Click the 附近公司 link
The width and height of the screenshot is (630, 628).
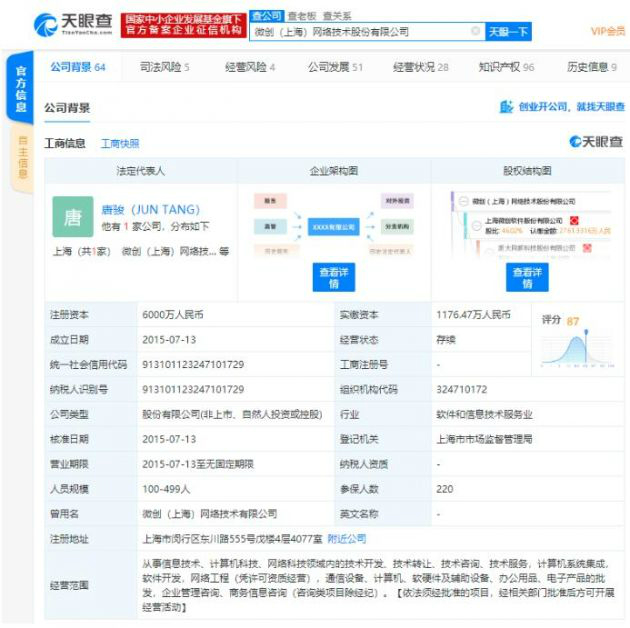[x=347, y=538]
